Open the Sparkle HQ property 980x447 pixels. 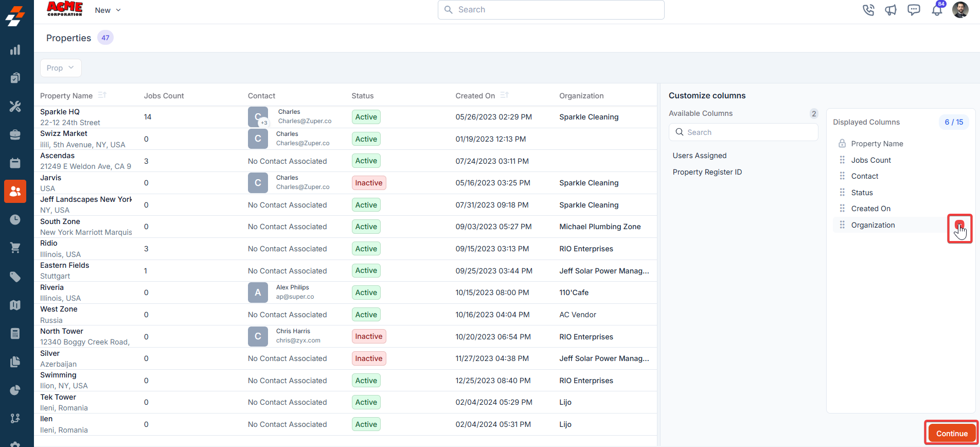tap(60, 112)
